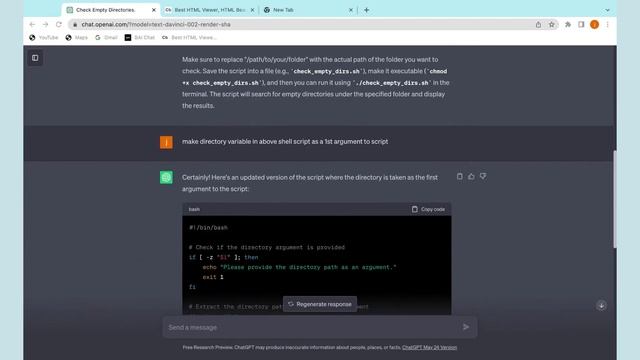Send the message with arrow icon
The width and height of the screenshot is (640, 360).
click(x=466, y=327)
